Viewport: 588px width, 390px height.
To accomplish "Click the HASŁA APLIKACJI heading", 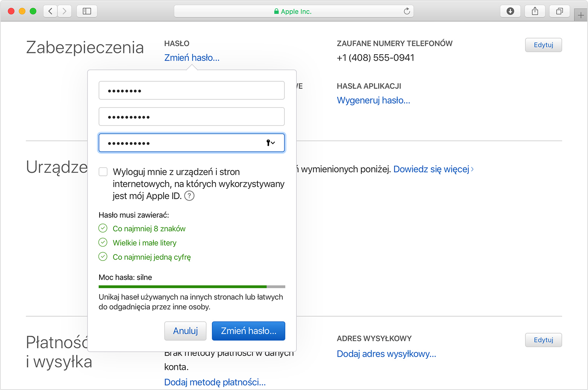I will (x=369, y=86).
